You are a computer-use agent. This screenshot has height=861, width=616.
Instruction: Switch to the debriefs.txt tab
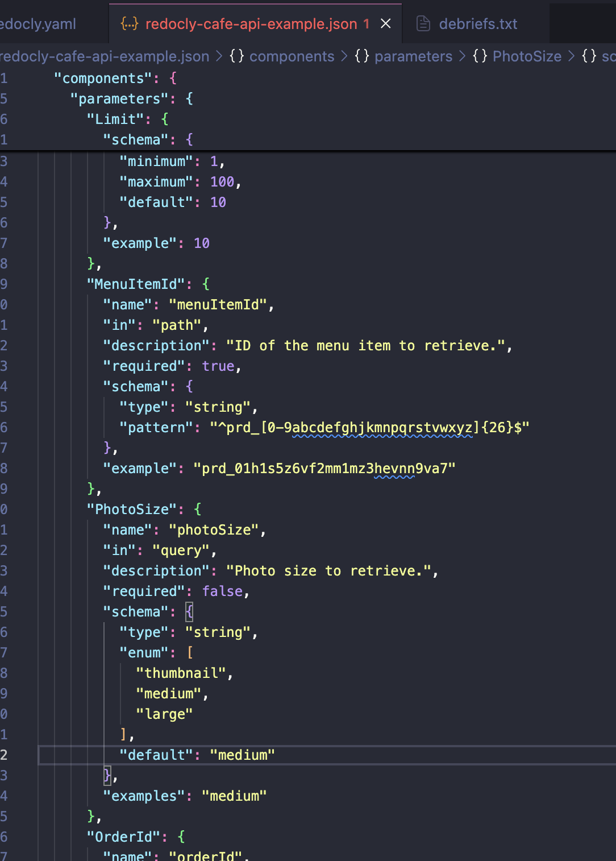(478, 24)
